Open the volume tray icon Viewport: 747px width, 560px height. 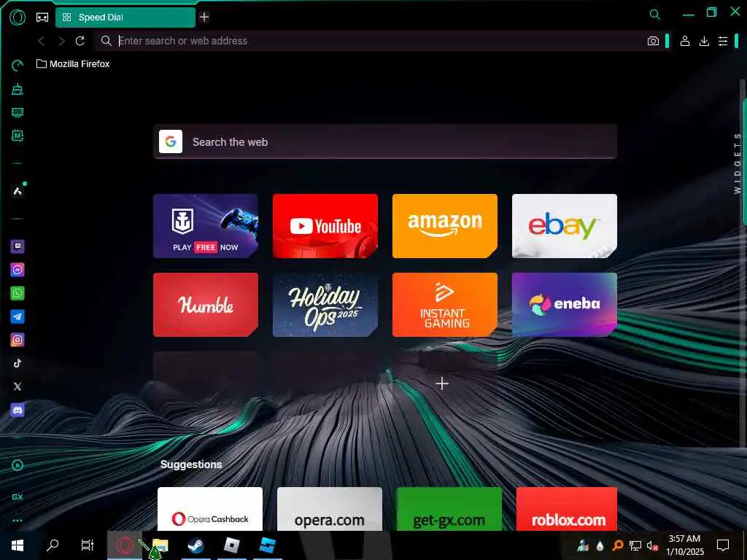coord(653,545)
